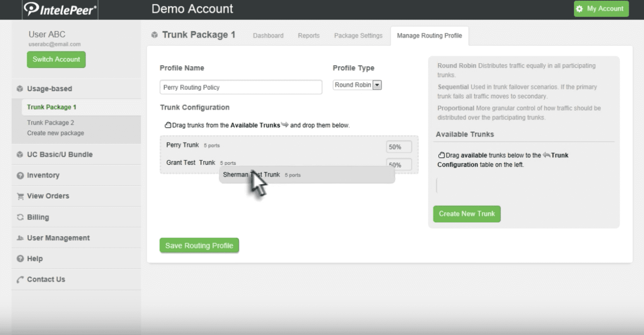
Task: Go to the Package Settings tab
Action: coord(358,36)
